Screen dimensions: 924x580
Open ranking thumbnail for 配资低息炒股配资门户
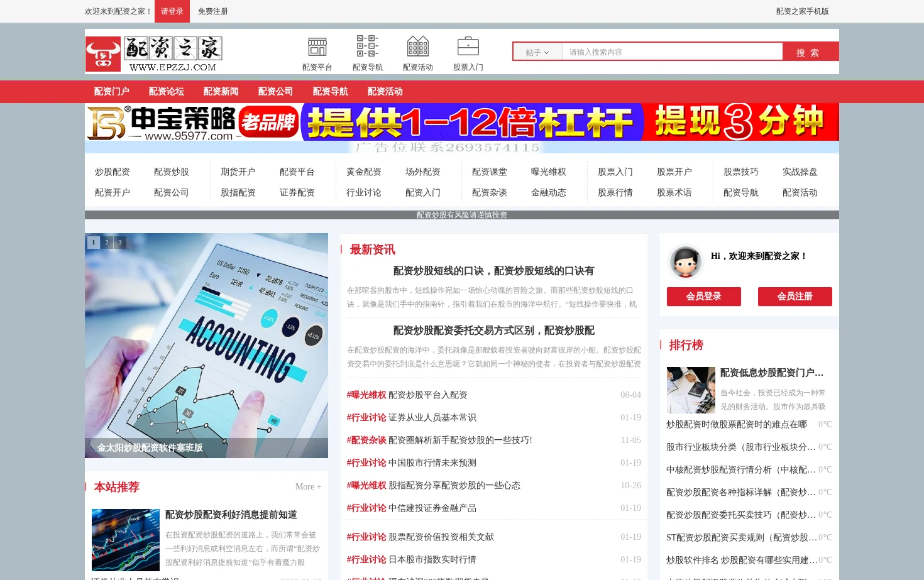tap(691, 390)
